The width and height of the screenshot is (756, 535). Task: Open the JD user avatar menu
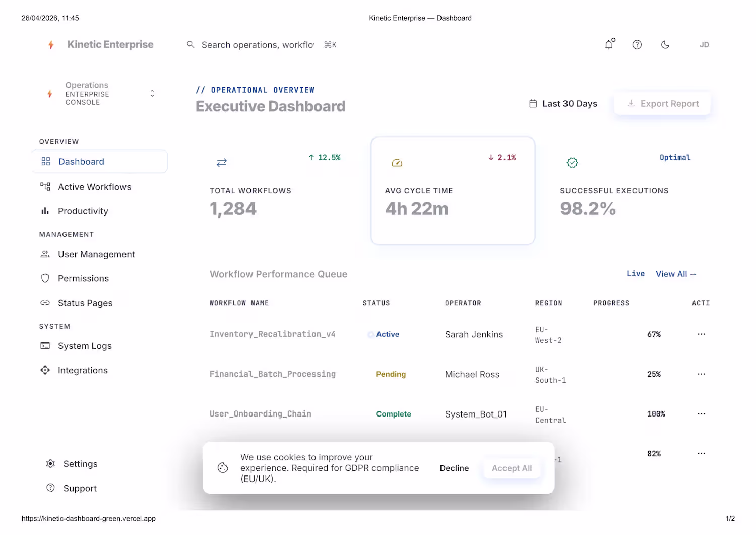[704, 45]
